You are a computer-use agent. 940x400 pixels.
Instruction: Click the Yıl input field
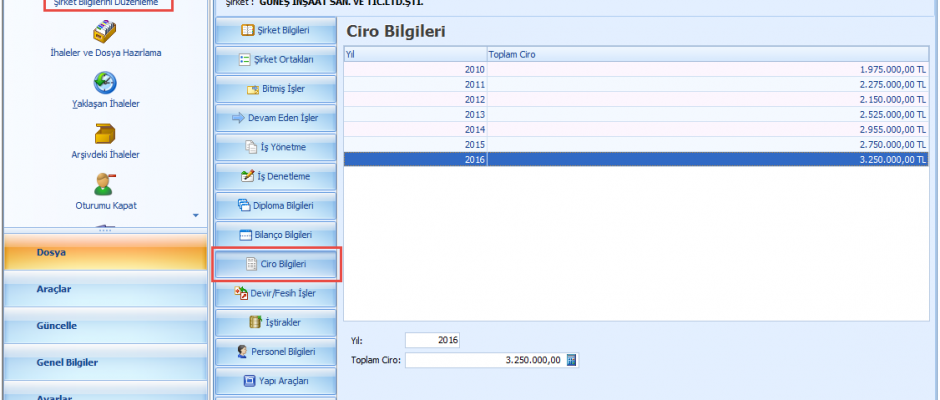[x=433, y=340]
